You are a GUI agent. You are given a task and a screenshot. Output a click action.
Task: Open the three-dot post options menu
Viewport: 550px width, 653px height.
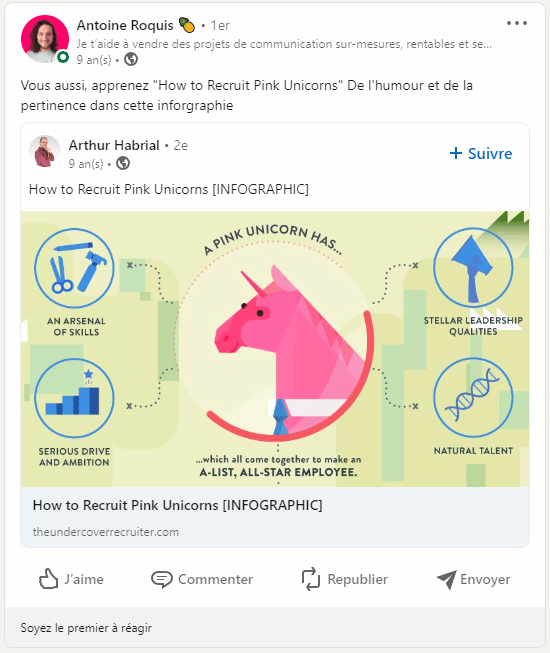click(517, 23)
